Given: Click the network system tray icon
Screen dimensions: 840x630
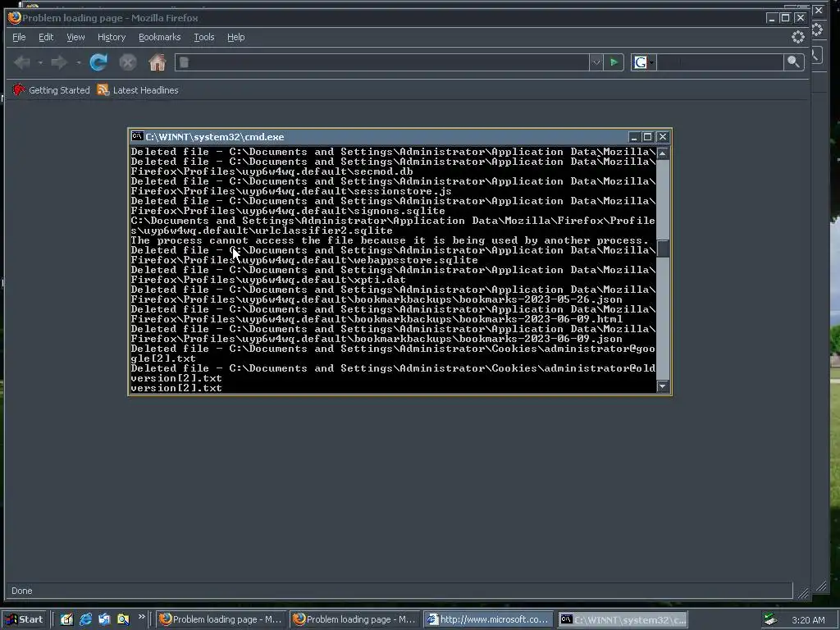Looking at the screenshot, I should [x=770, y=619].
